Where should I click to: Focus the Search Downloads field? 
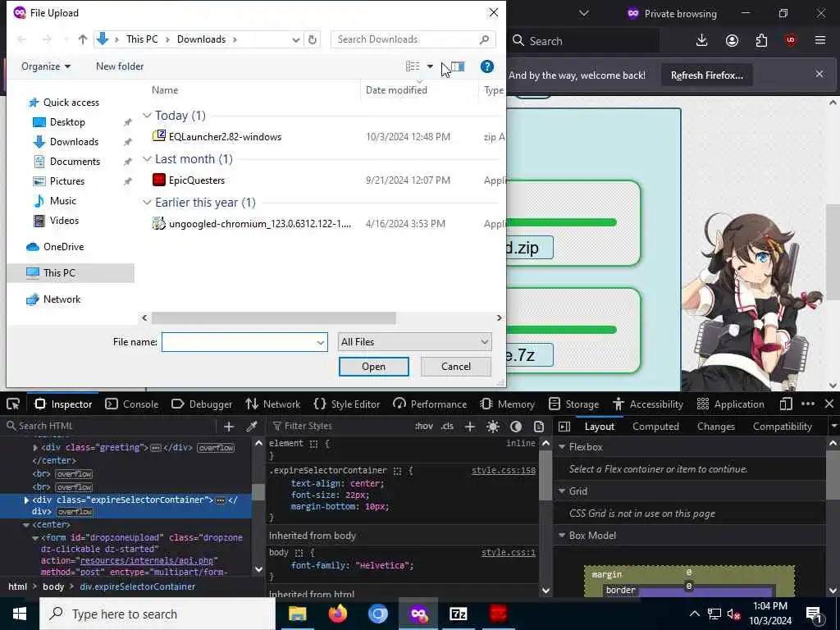click(413, 39)
